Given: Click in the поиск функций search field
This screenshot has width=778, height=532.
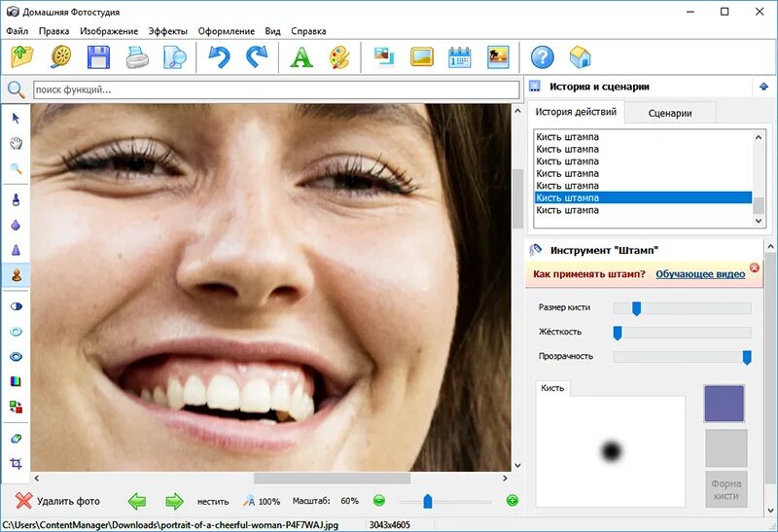Looking at the screenshot, I should (276, 89).
